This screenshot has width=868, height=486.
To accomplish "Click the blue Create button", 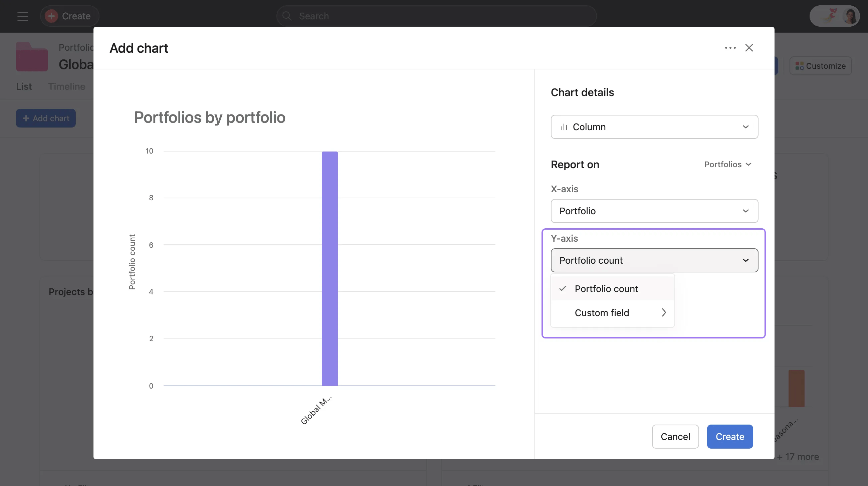I will 729,437.
